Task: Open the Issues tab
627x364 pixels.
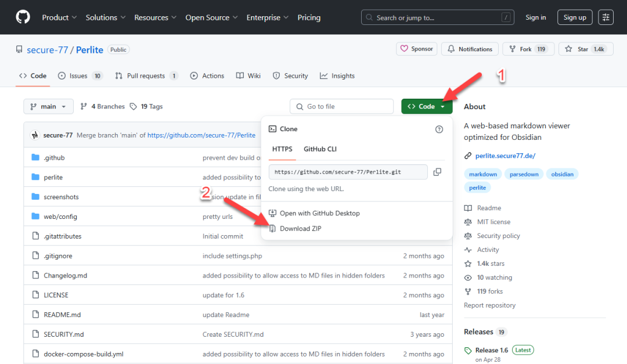Action: coord(80,76)
